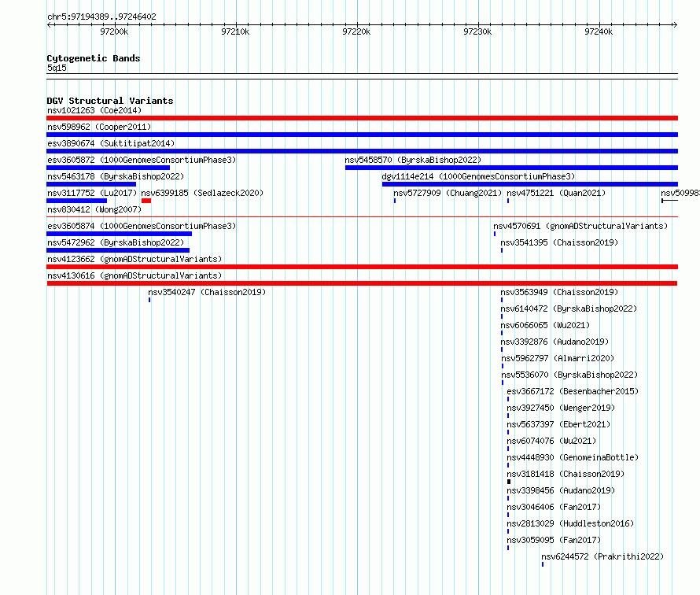
Task: Click nsv5472962 (ByrskaBishop2022) label
Action: coord(116,242)
